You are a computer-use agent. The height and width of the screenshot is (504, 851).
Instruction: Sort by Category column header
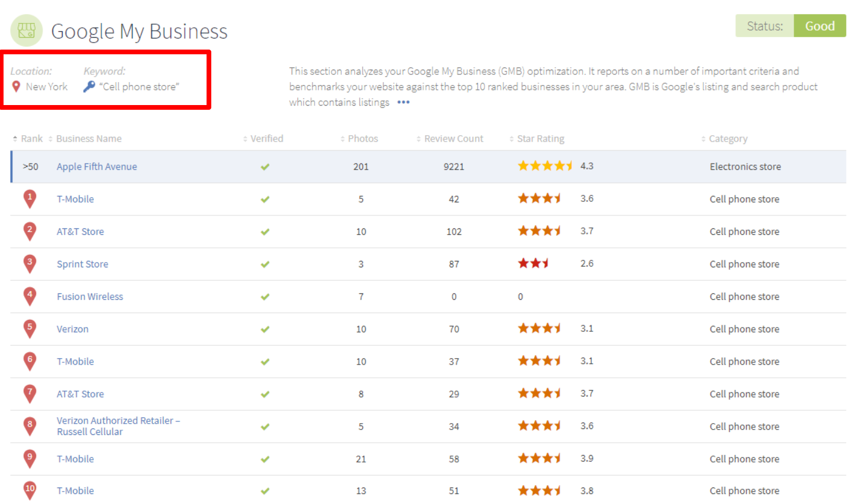[725, 139]
